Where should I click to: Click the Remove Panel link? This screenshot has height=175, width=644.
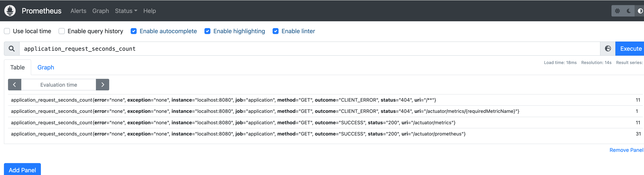click(626, 150)
